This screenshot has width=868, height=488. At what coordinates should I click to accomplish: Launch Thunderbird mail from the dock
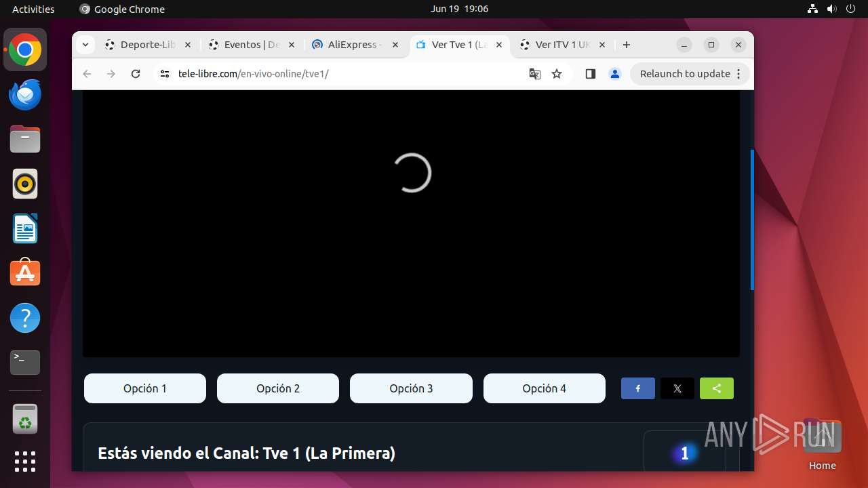coord(25,95)
